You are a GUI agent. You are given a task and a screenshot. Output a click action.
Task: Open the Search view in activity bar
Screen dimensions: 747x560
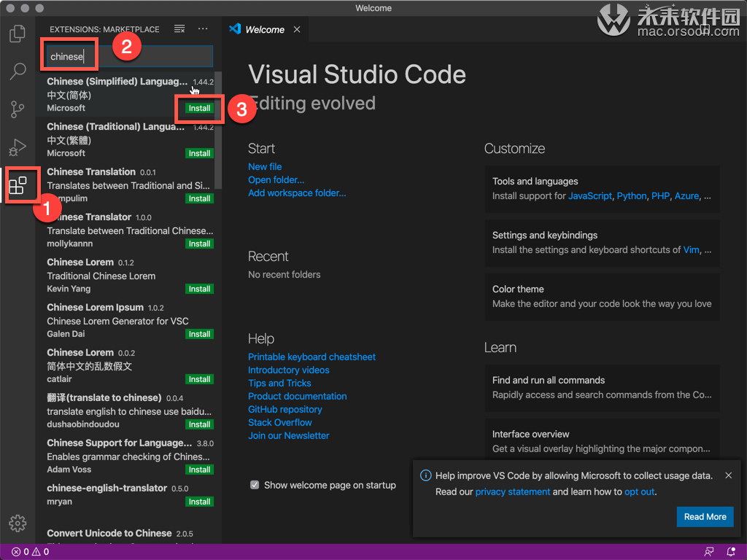click(x=18, y=71)
